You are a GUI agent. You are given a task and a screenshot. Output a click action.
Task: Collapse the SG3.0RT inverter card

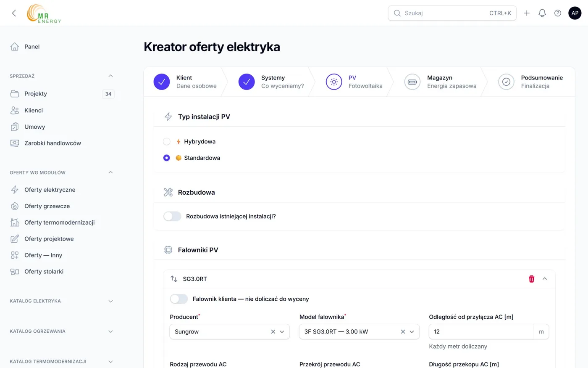tap(545, 279)
